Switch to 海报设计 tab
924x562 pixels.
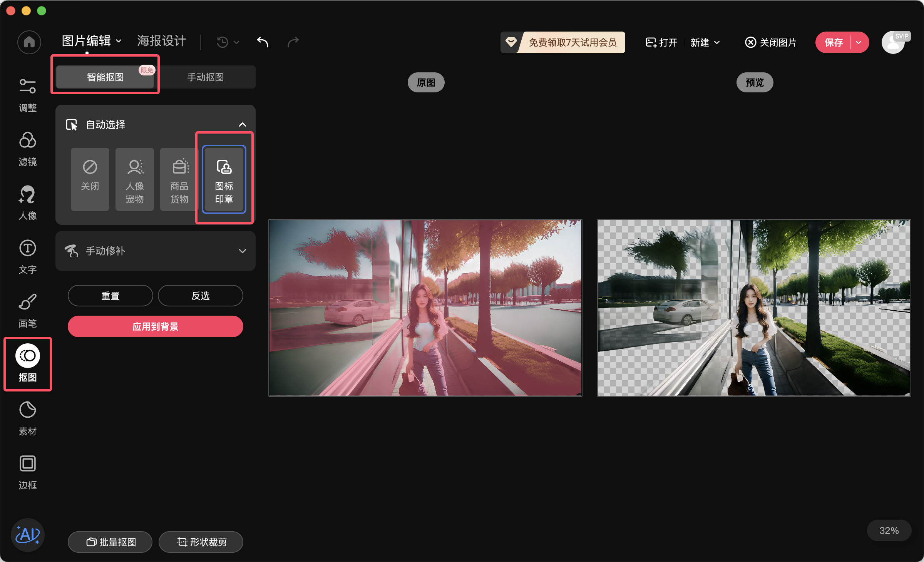161,41
